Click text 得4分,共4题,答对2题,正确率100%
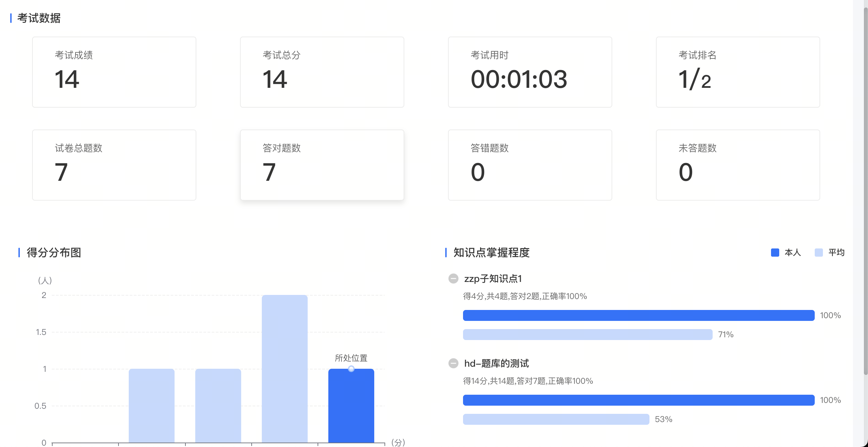Screen dimensions: 868x447 coord(525,296)
